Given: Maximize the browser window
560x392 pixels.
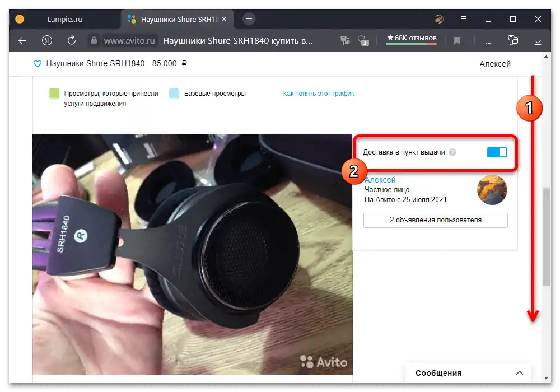Looking at the screenshot, I should point(513,19).
